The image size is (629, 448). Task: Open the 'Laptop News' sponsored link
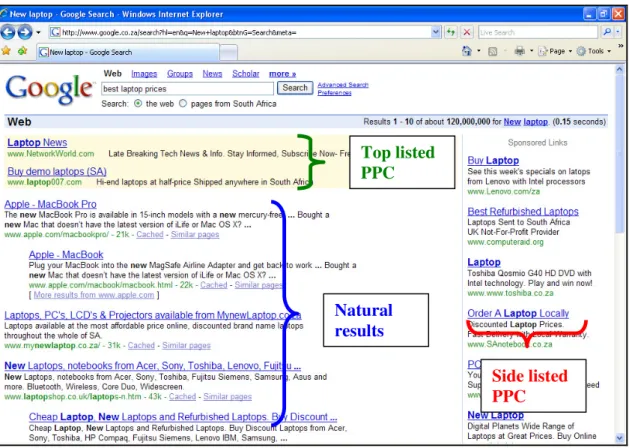pyautogui.click(x=37, y=142)
